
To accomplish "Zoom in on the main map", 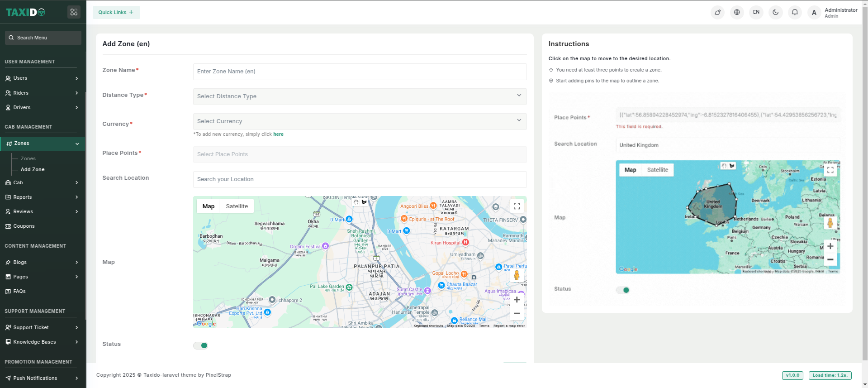I will pos(517,300).
